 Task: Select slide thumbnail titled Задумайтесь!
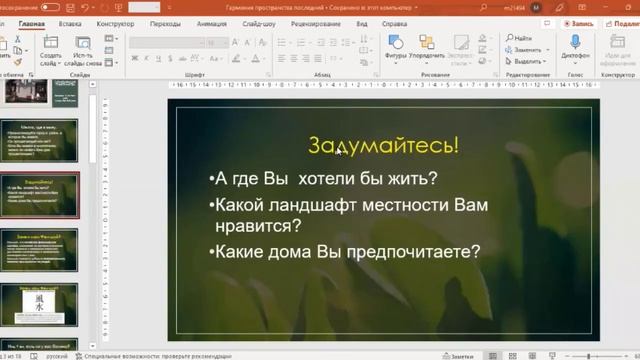[39, 195]
